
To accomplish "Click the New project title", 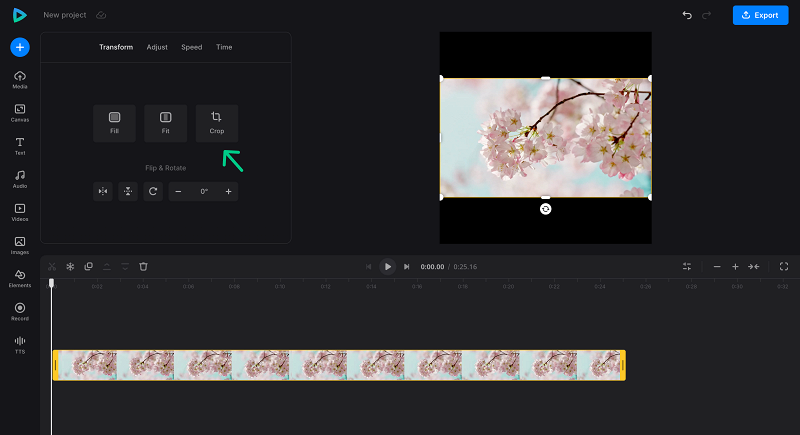I will [x=65, y=15].
